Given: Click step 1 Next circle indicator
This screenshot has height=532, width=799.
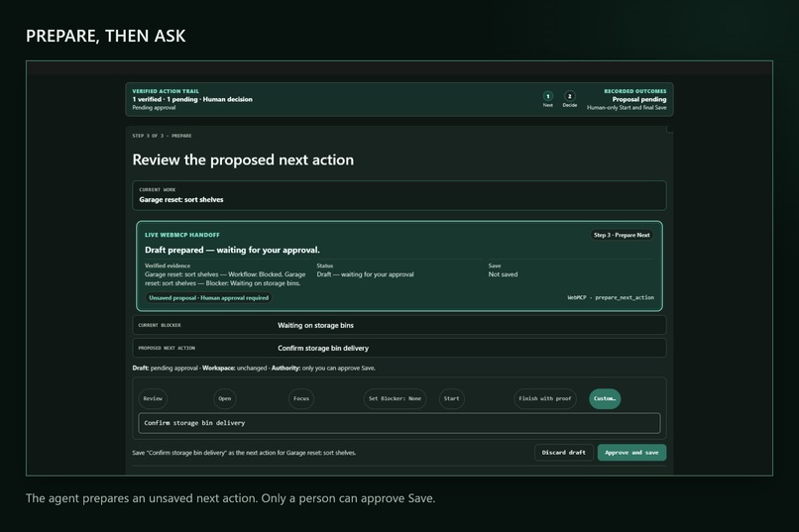Looking at the screenshot, I should 548,96.
